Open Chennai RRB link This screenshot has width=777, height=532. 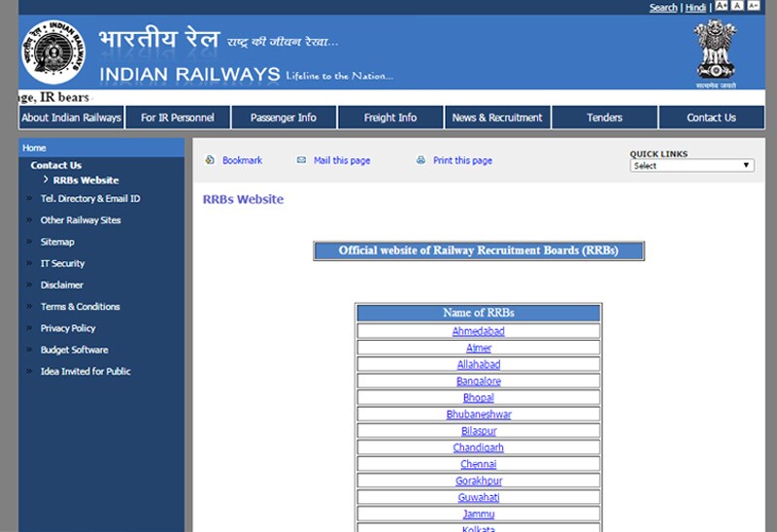pyautogui.click(x=479, y=464)
